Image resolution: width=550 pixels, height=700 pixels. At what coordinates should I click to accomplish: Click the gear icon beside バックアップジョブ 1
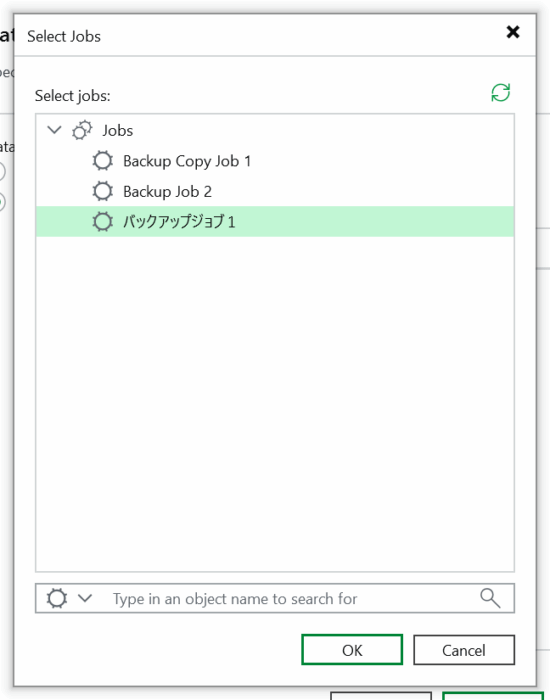click(103, 221)
